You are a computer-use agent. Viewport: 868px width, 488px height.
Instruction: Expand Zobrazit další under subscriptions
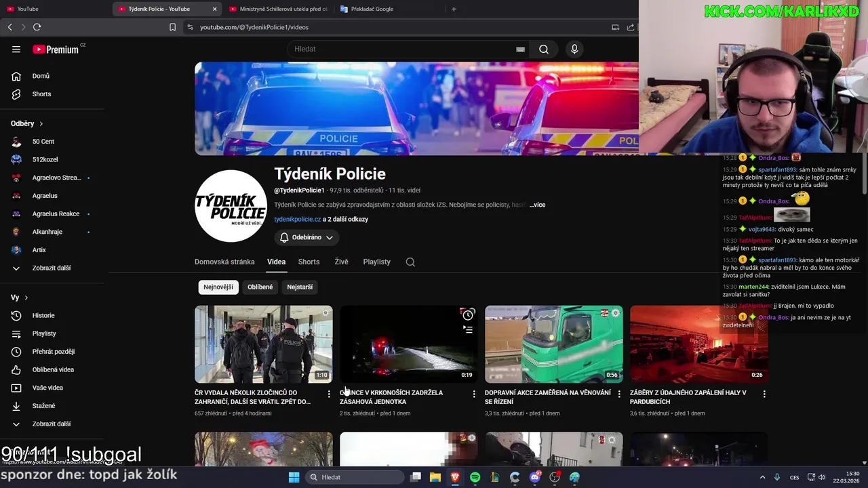pos(53,268)
